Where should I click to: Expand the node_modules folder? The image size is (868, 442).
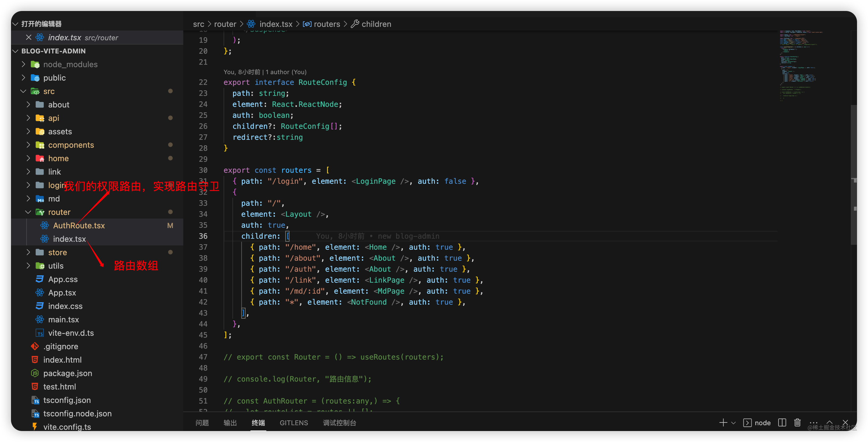23,64
